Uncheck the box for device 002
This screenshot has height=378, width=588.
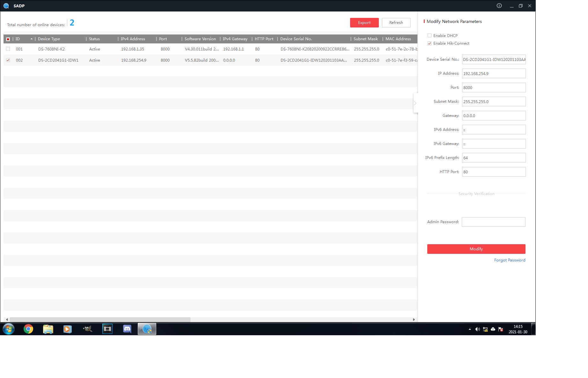(x=8, y=60)
